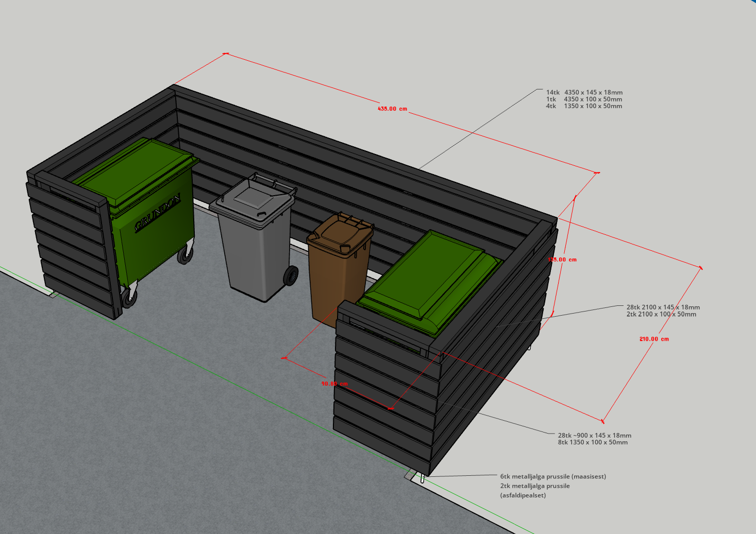This screenshot has width=756, height=534.
Task: Click the "8tk 1350 x 100 x 50mm" text
Action: [x=593, y=442]
